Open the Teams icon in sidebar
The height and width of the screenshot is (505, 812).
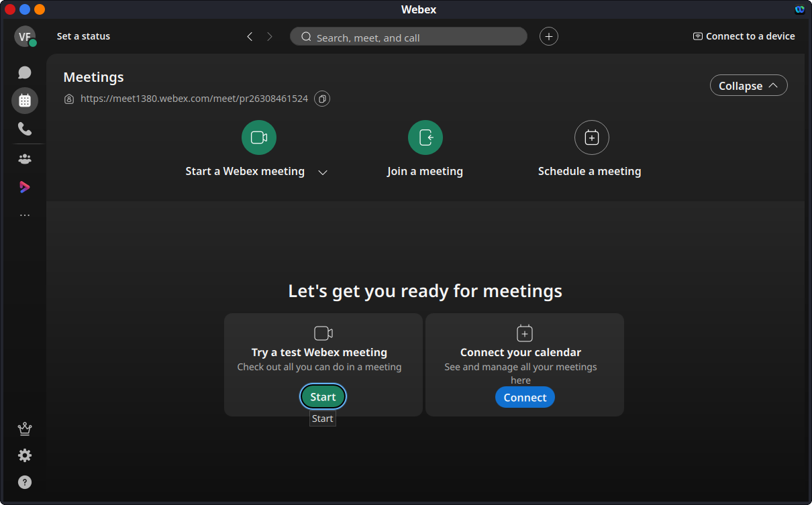click(x=25, y=159)
